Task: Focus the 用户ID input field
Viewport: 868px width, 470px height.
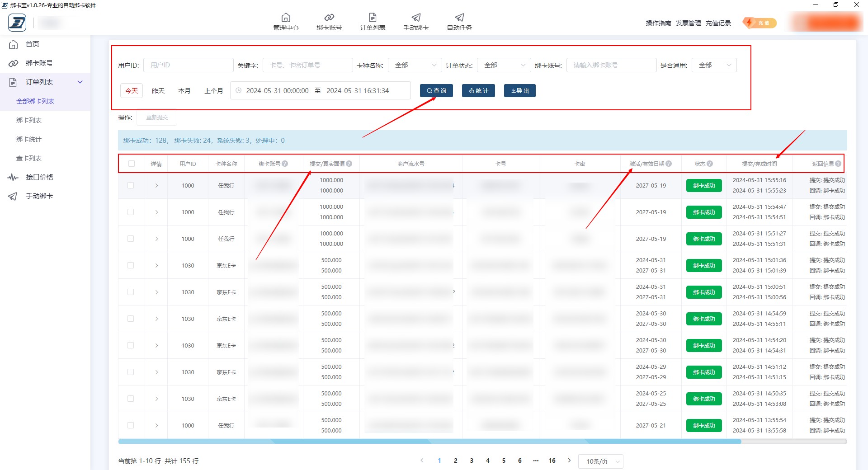Action: coord(188,65)
